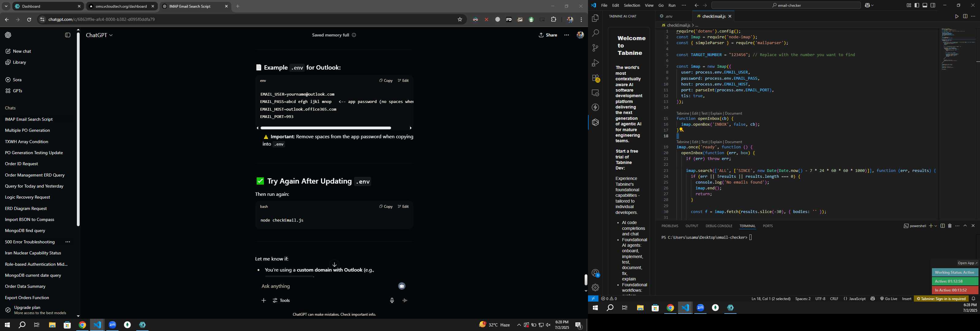
Task: Click New chat in ChatGPT sidebar
Action: click(x=18, y=51)
